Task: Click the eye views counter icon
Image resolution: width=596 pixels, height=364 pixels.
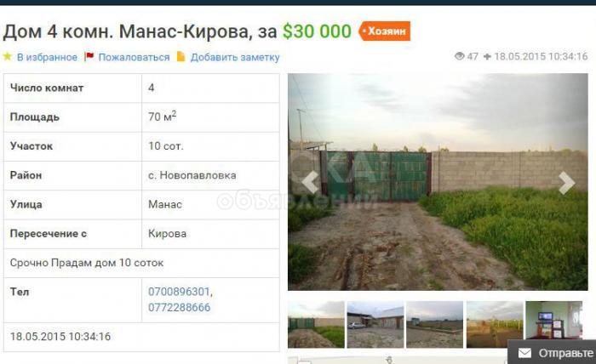Action: [x=460, y=56]
